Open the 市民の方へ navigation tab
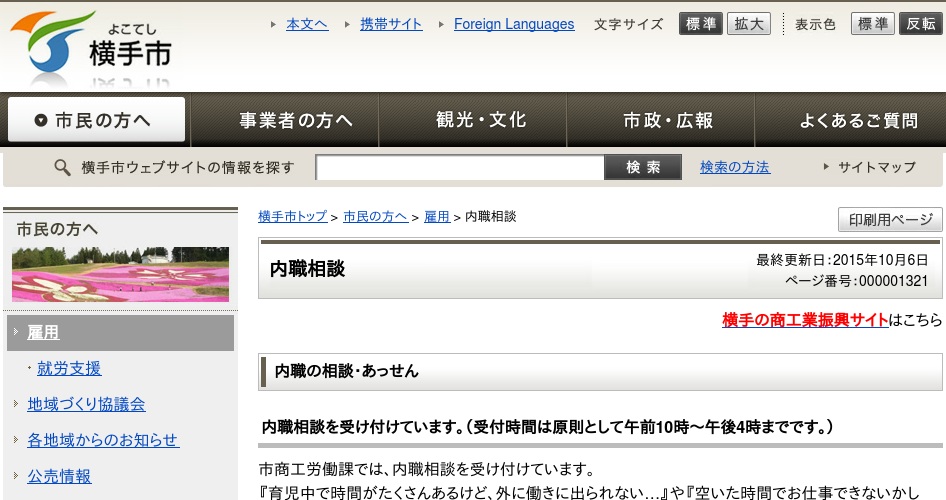The image size is (946, 500). 96,120
